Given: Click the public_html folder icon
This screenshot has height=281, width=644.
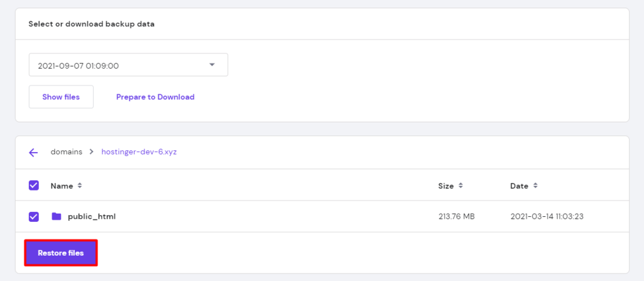Looking at the screenshot, I should [57, 216].
